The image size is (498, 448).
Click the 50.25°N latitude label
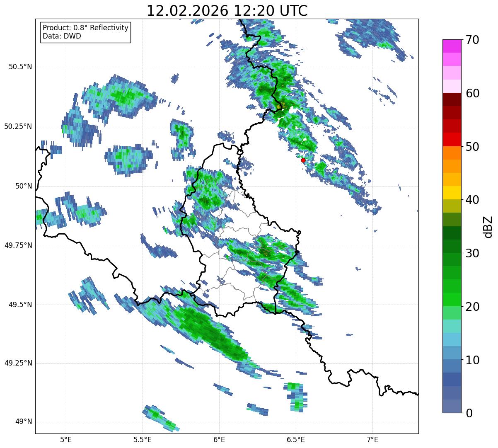click(x=18, y=126)
